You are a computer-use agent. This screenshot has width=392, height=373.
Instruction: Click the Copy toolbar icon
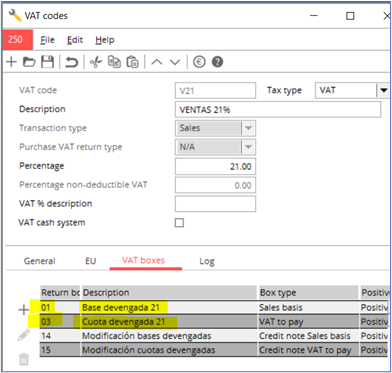[114, 62]
